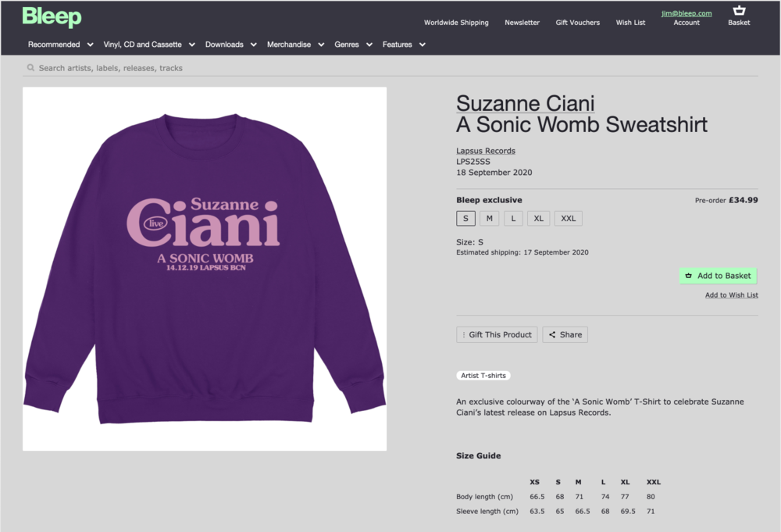Click the search magnifier icon
Viewport: 781px width, 532px height.
tap(31, 68)
